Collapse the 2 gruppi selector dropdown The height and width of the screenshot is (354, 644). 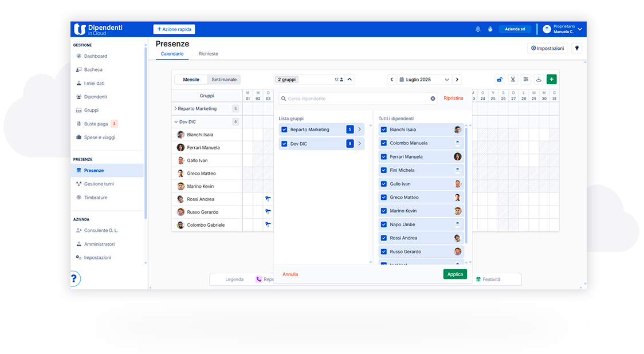350,80
